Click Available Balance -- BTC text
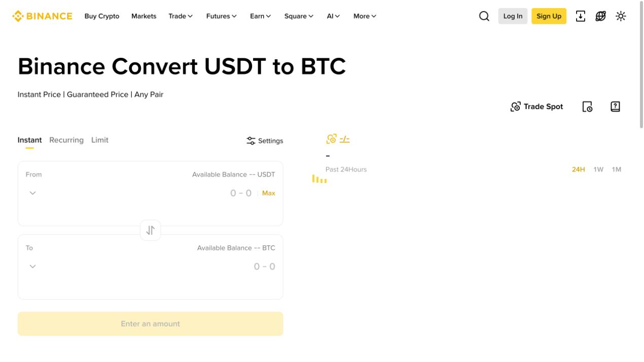 [x=236, y=248]
